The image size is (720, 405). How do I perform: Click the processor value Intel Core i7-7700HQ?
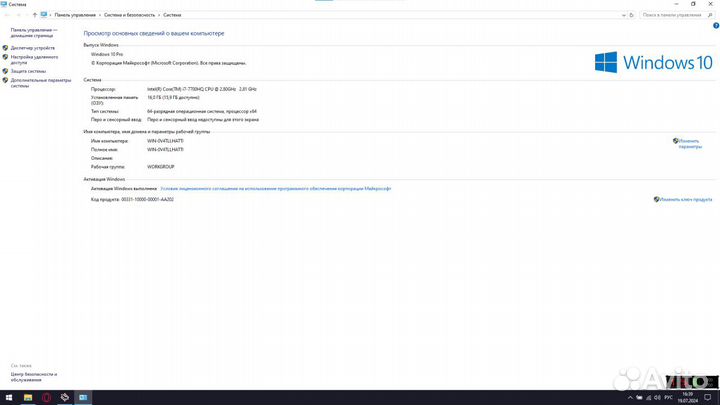202,89
